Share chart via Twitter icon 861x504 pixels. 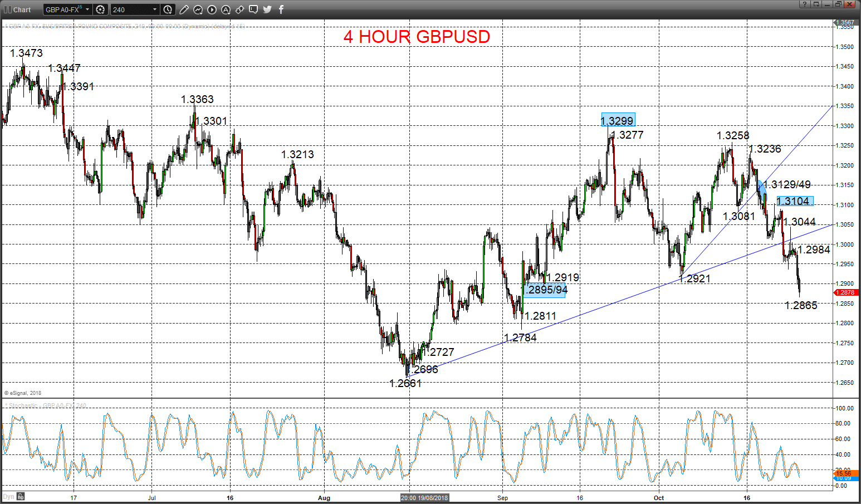point(267,9)
